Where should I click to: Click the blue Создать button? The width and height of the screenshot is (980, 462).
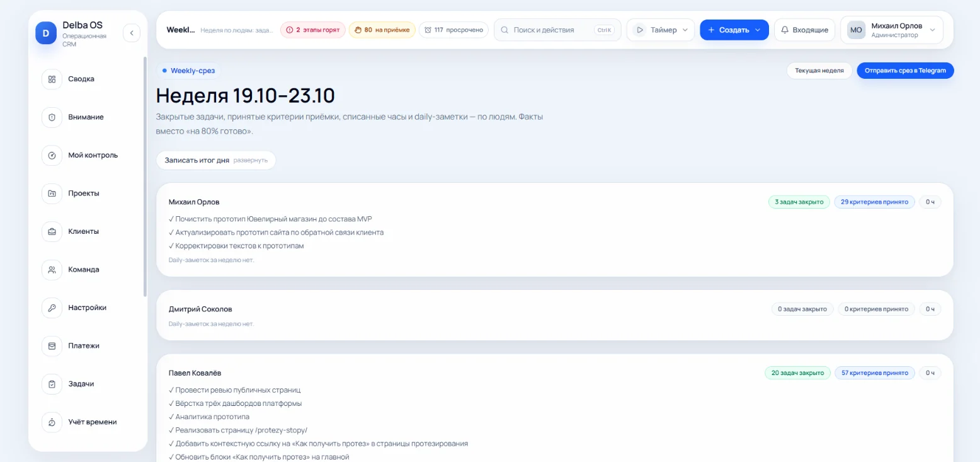coord(734,30)
